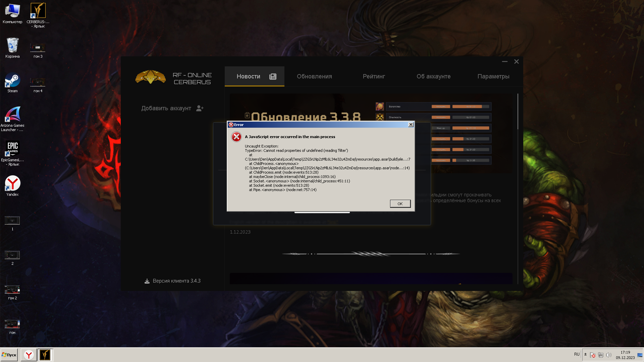Open the Пуск start menu
644x362 pixels.
pos(9,355)
